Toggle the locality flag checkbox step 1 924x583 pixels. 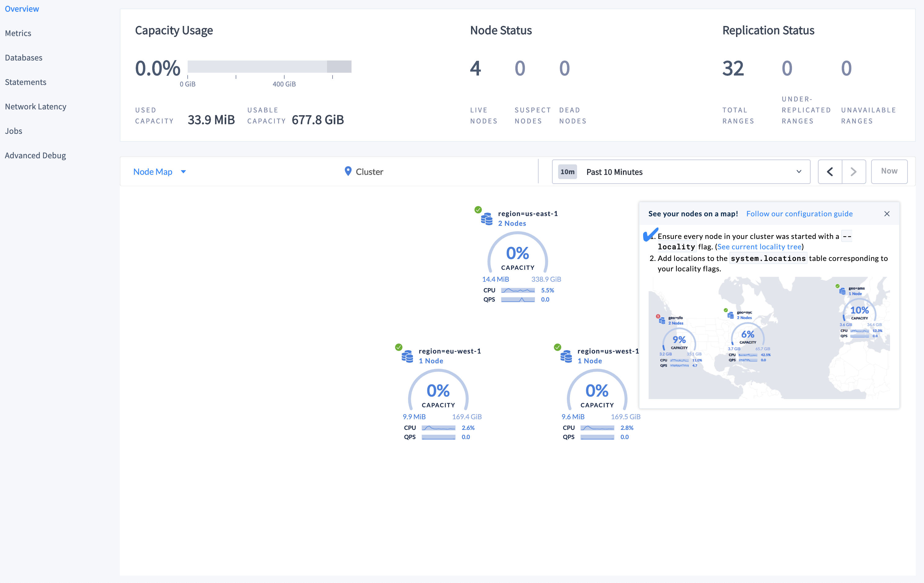649,234
